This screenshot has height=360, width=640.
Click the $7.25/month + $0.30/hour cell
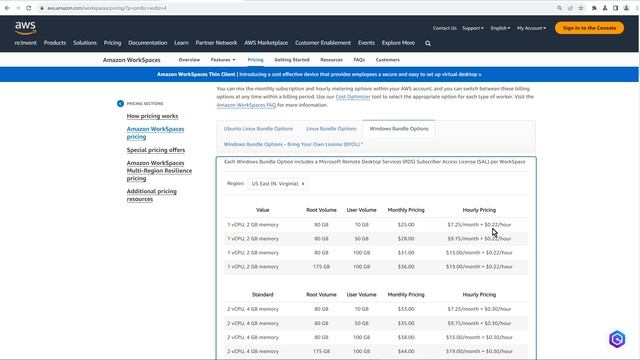click(479, 309)
